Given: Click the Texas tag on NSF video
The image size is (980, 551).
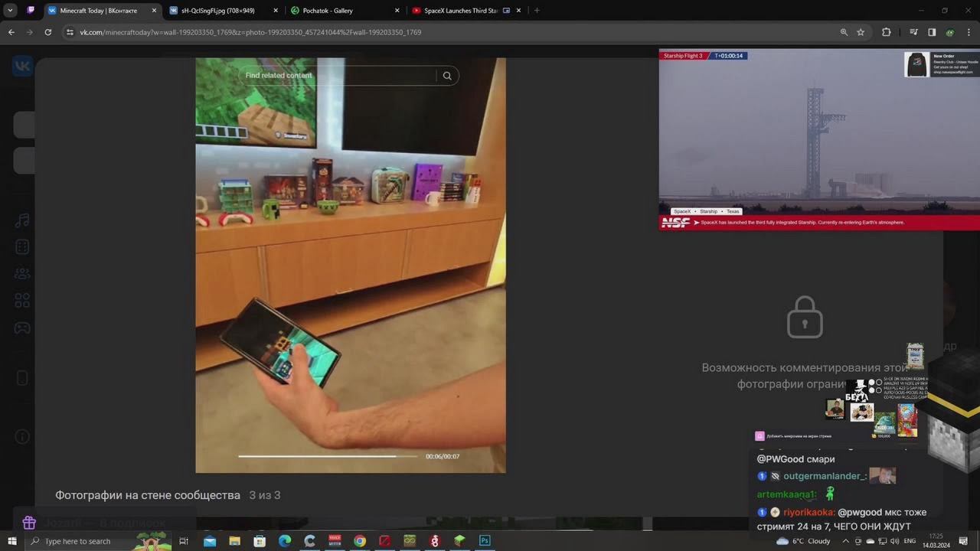Looking at the screenshot, I should pyautogui.click(x=733, y=211).
